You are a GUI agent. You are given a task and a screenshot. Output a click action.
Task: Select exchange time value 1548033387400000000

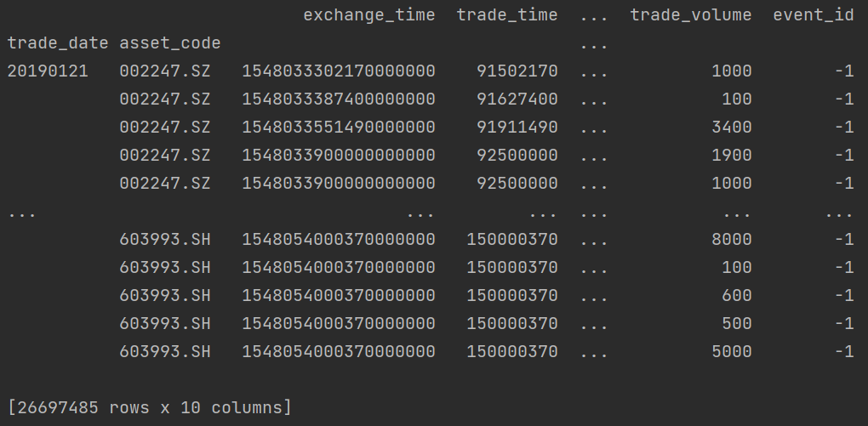(339, 99)
